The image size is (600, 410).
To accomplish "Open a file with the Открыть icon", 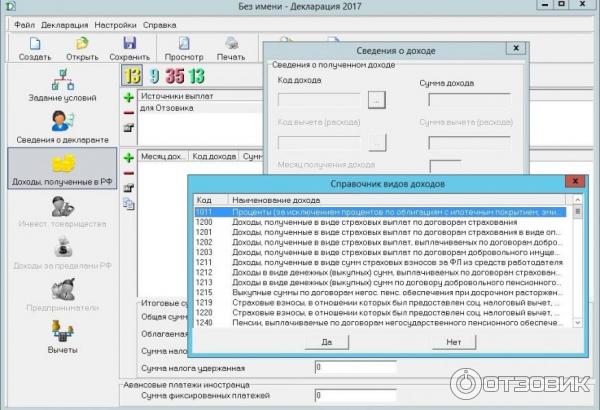I will click(x=83, y=44).
